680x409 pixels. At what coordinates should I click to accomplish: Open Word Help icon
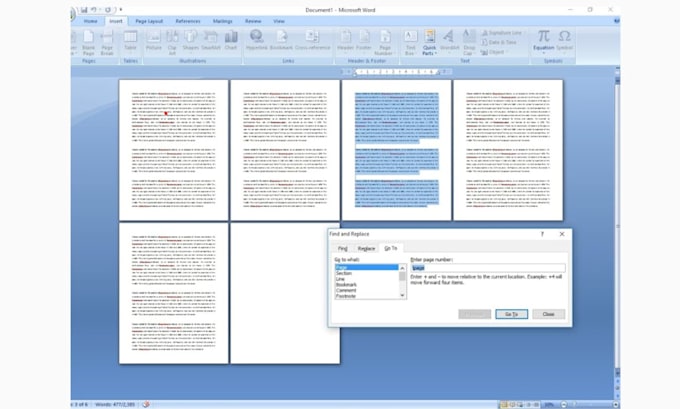tap(616, 20)
